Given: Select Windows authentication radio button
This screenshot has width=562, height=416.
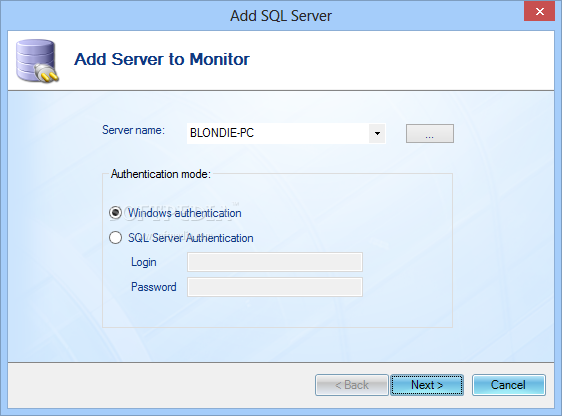Looking at the screenshot, I should tap(115, 213).
